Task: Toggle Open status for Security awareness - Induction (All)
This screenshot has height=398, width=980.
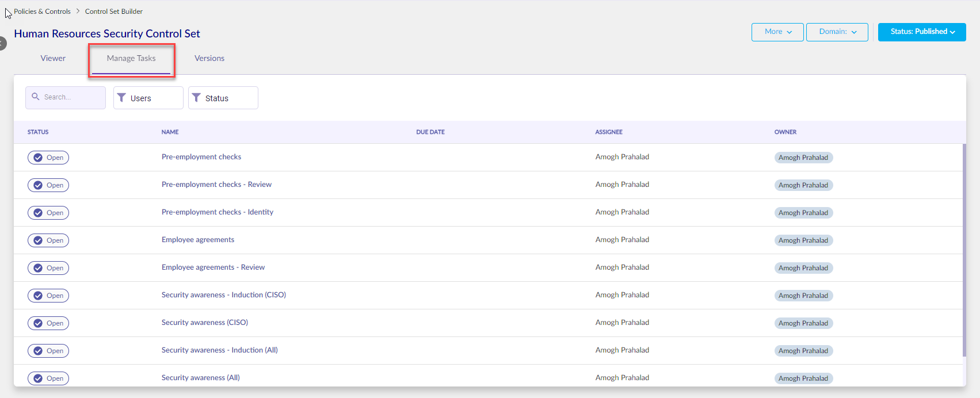Action: click(x=48, y=351)
